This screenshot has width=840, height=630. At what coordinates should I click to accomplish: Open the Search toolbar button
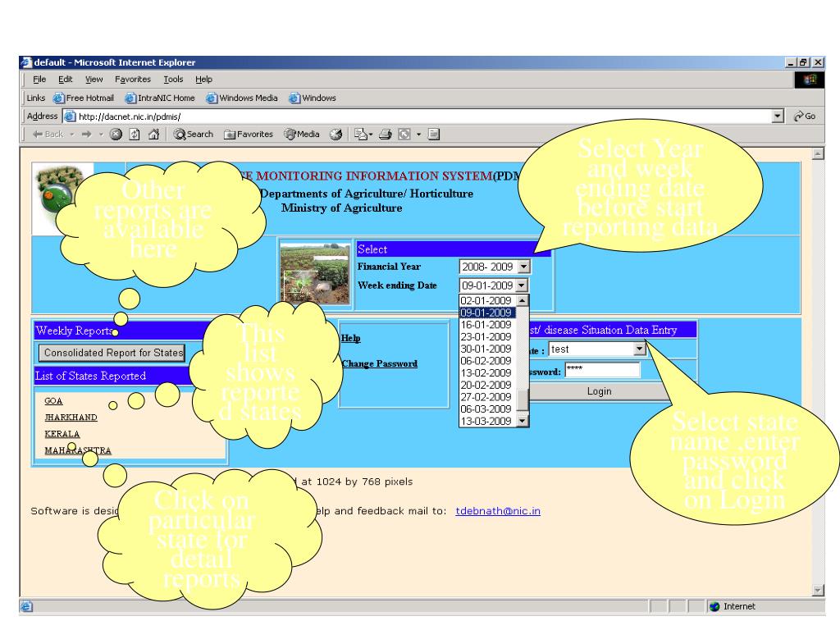pos(194,135)
